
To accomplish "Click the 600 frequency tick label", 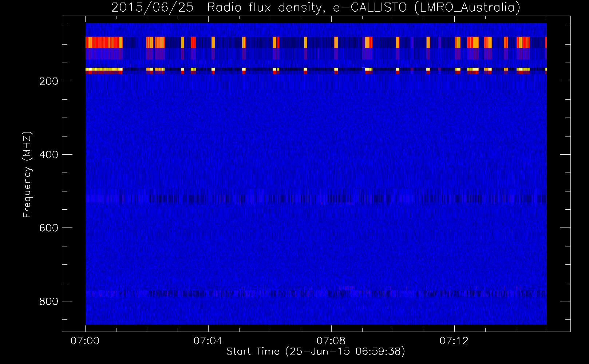I will coord(49,228).
